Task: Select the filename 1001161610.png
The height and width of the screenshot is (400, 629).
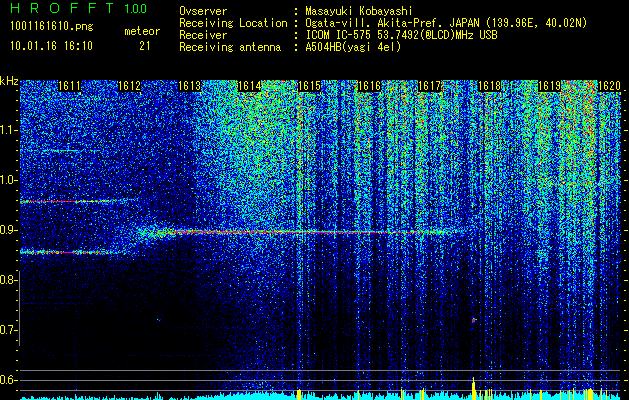Action: 52,27
